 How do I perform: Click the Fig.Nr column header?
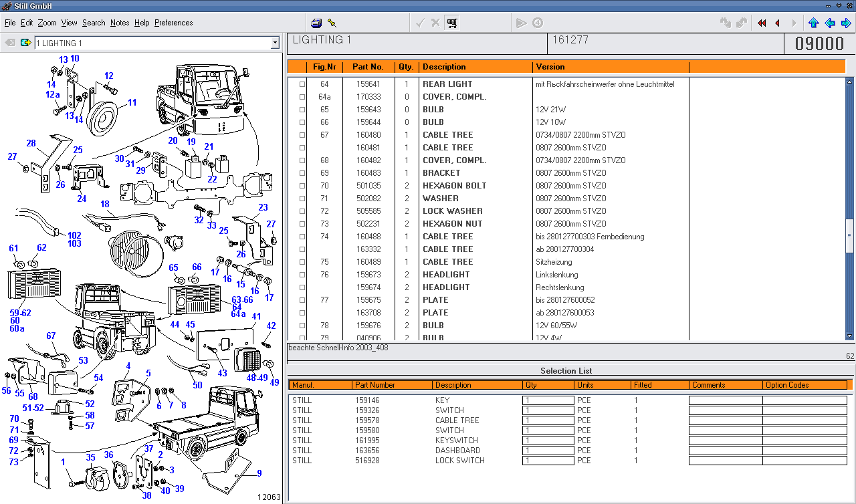(324, 67)
